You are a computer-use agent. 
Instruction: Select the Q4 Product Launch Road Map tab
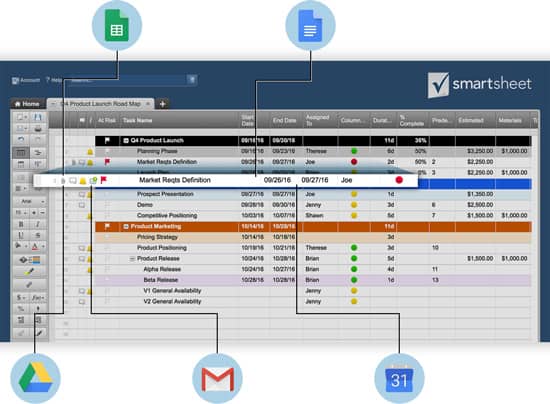101,104
